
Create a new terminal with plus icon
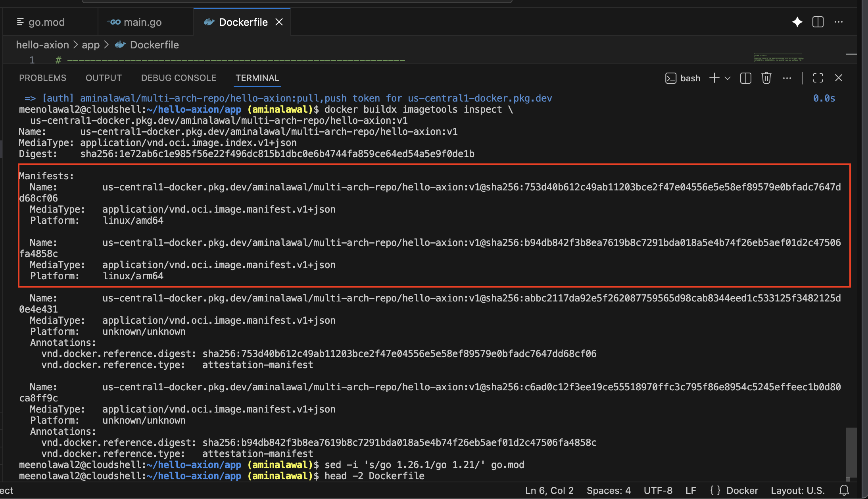pos(714,78)
